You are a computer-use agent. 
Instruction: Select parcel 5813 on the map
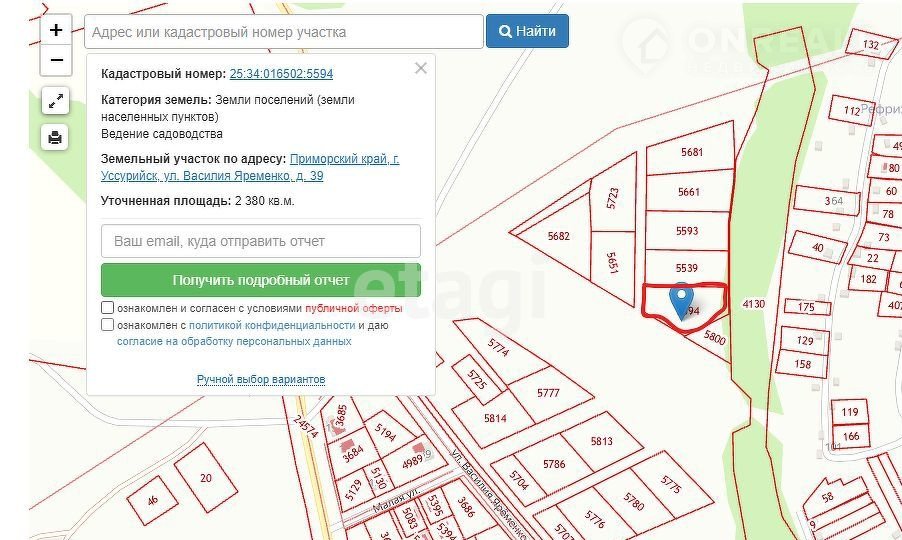(601, 441)
